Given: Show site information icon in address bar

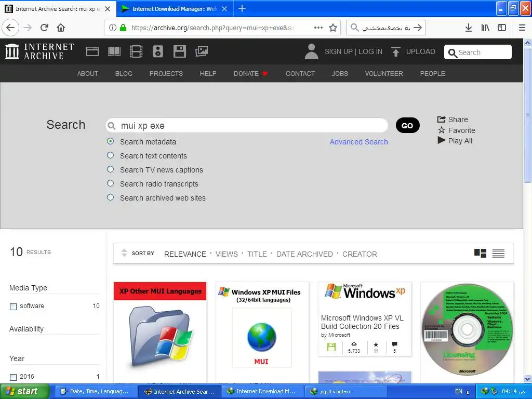Looking at the screenshot, I should pos(112,28).
